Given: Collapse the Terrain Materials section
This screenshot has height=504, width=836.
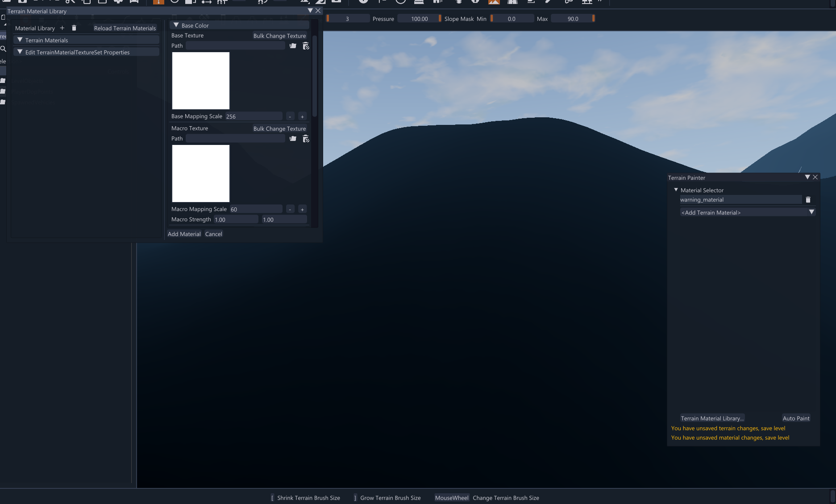Looking at the screenshot, I should [20, 40].
